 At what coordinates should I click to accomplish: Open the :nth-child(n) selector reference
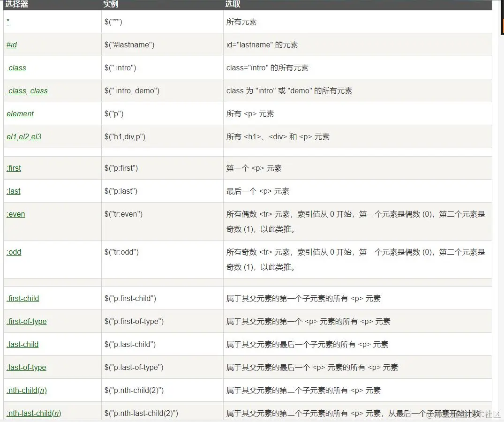pyautogui.click(x=26, y=390)
